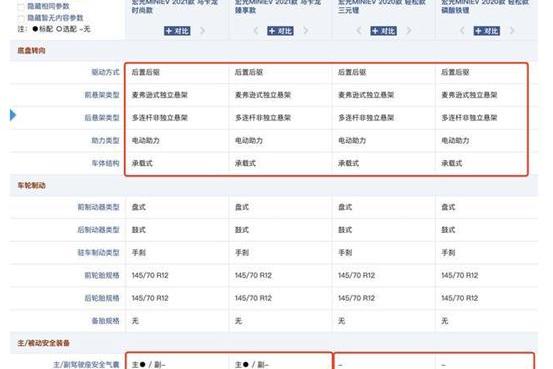Click the 助力类型 row label
This screenshot has width=553, height=369.
105,140
